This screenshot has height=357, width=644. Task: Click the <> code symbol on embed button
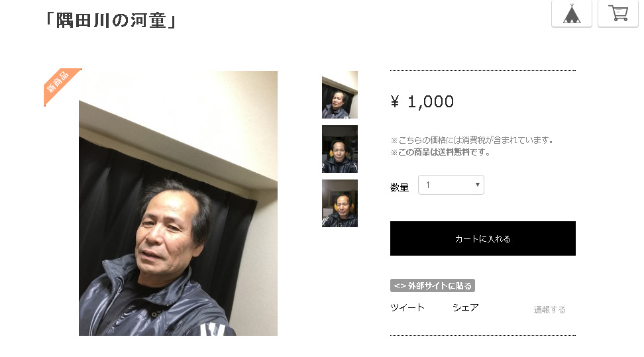(x=400, y=286)
